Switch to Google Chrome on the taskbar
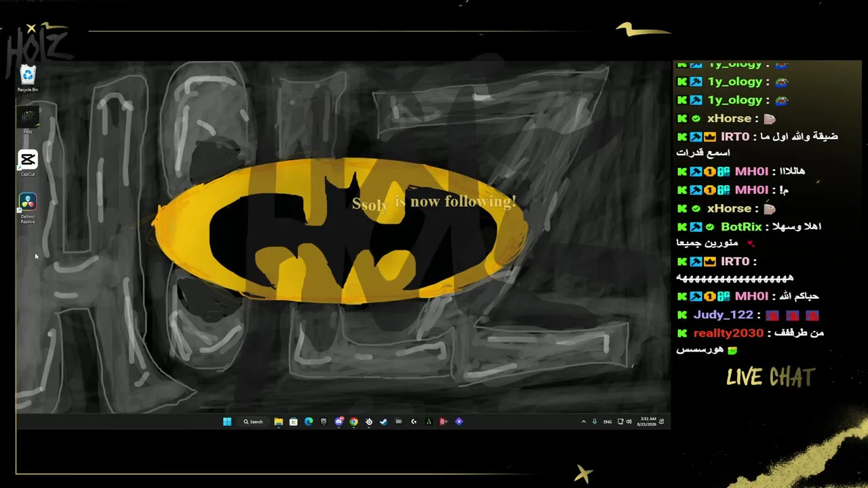The image size is (868, 488). pos(354,422)
